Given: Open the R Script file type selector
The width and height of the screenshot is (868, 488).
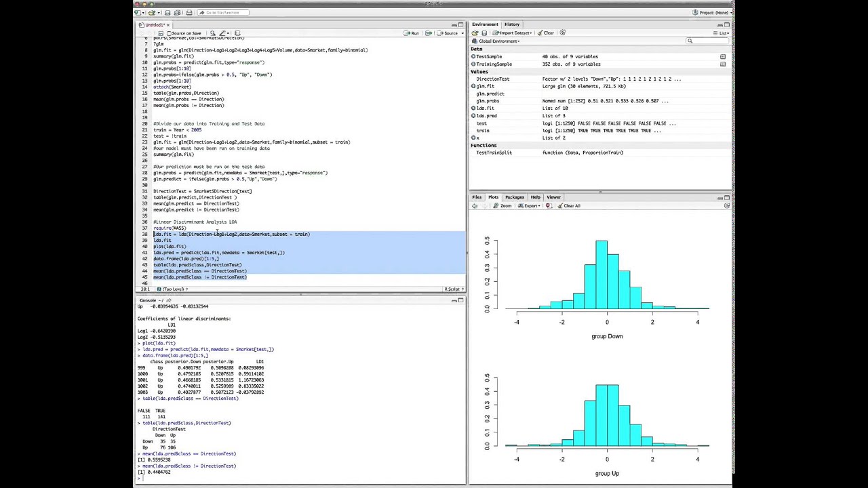Looking at the screenshot, I should coord(454,289).
